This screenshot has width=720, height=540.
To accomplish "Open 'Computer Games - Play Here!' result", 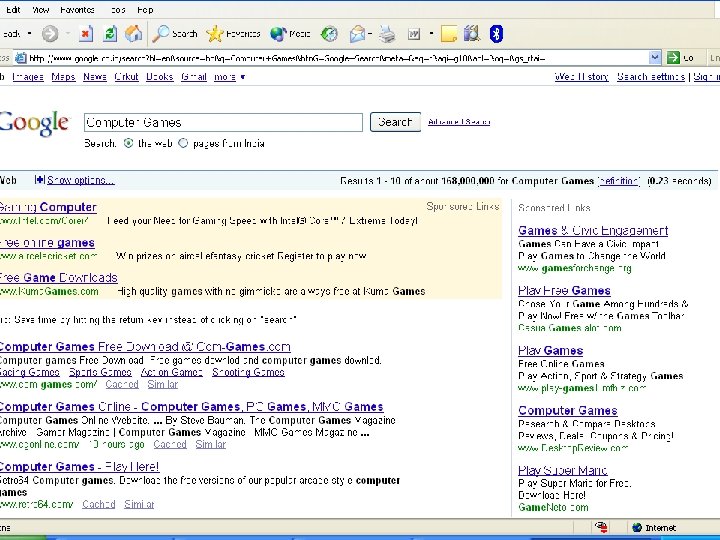I will pos(79,467).
